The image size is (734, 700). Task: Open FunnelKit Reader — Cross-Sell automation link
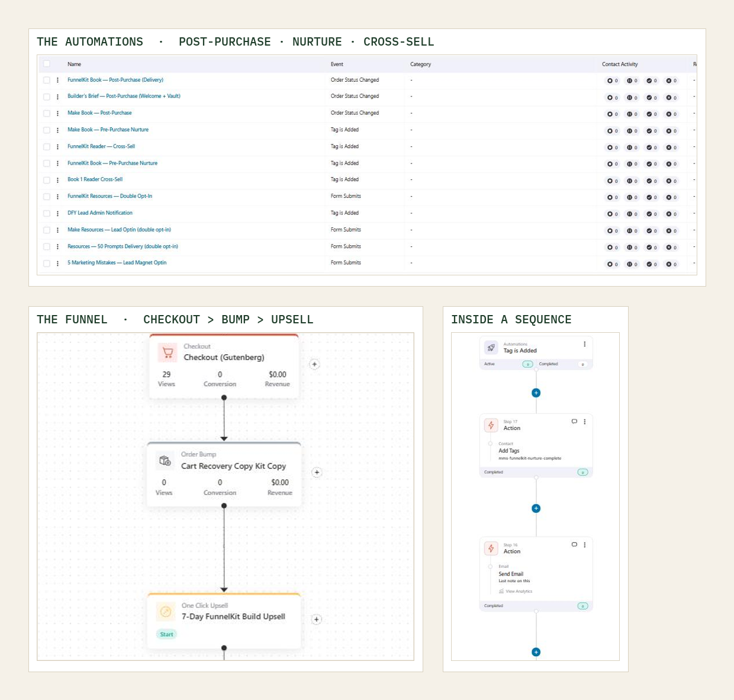pos(101,146)
